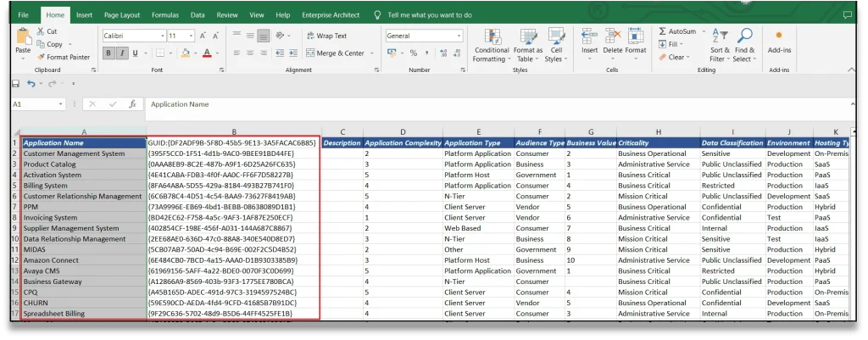Center text horizontally

pos(251,53)
